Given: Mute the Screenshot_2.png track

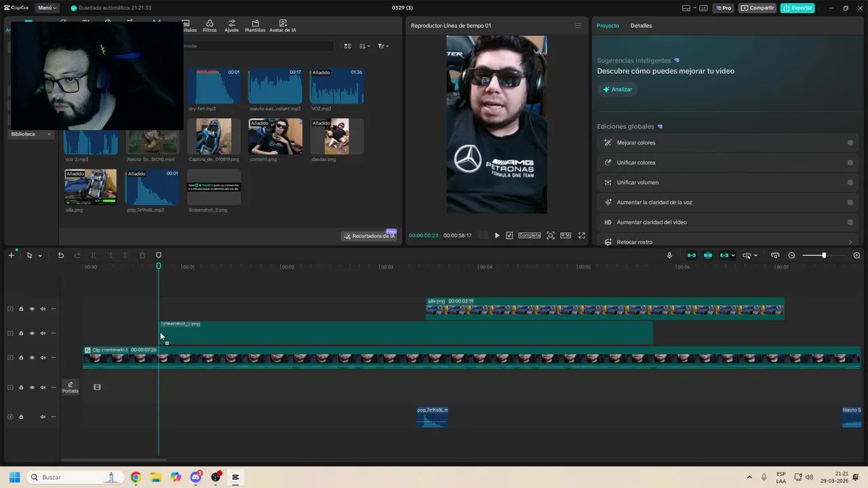Looking at the screenshot, I should tap(43, 333).
